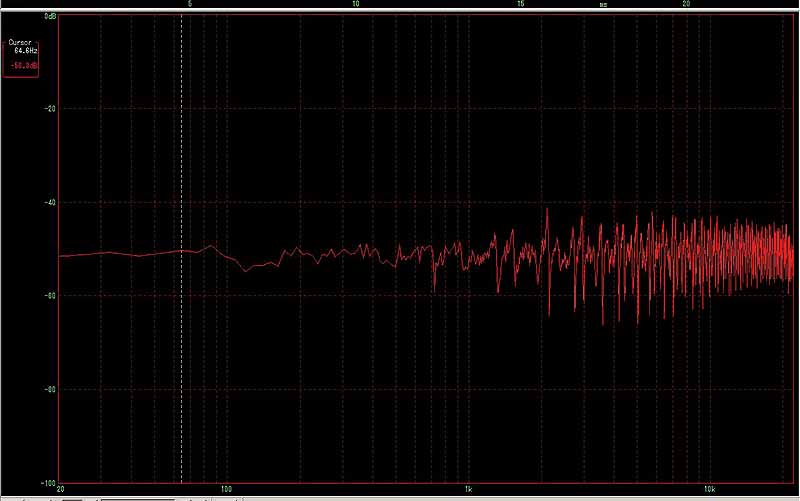800x501 pixels.
Task: Click the -100 dB label at bottom left
Action: 45,482
